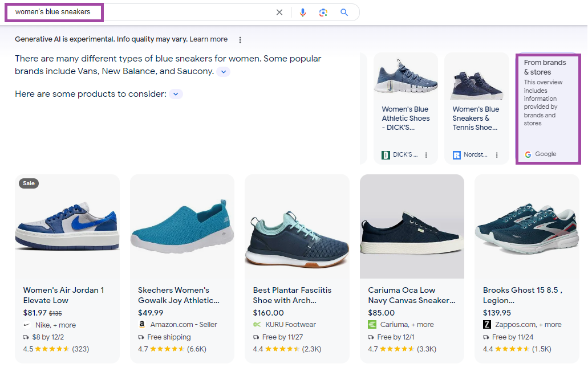Click the $49.99 Skechers price

tap(151, 313)
